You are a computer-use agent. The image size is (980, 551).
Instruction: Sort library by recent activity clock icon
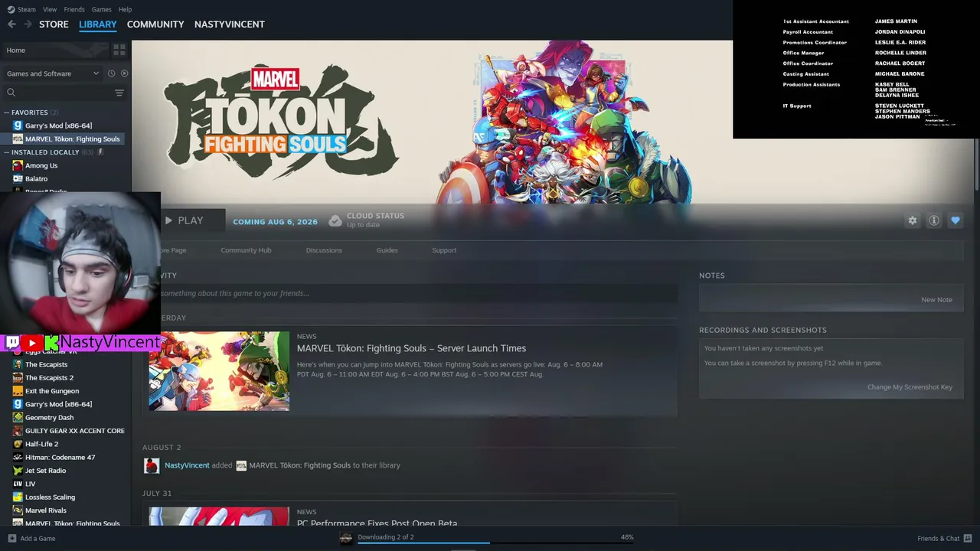tap(111, 73)
